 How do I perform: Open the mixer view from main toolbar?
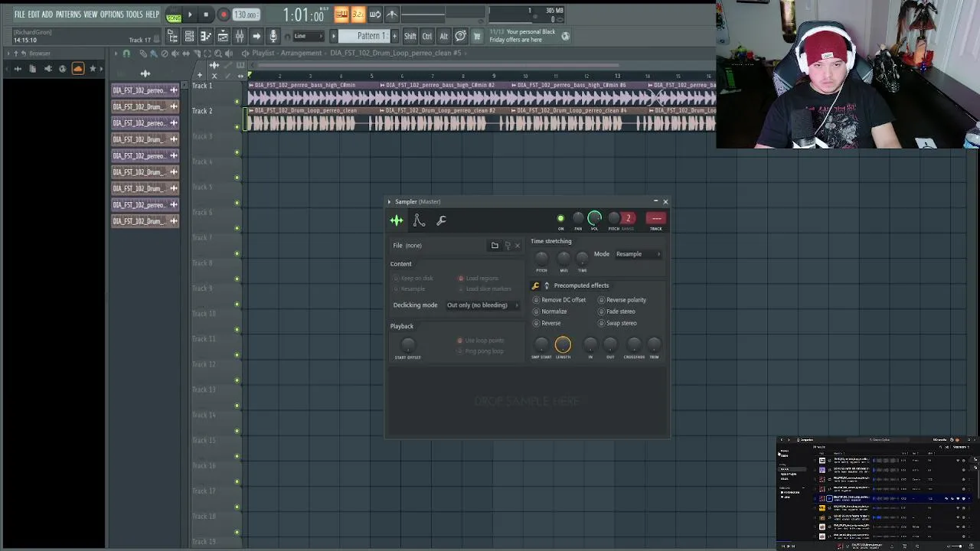click(x=240, y=36)
